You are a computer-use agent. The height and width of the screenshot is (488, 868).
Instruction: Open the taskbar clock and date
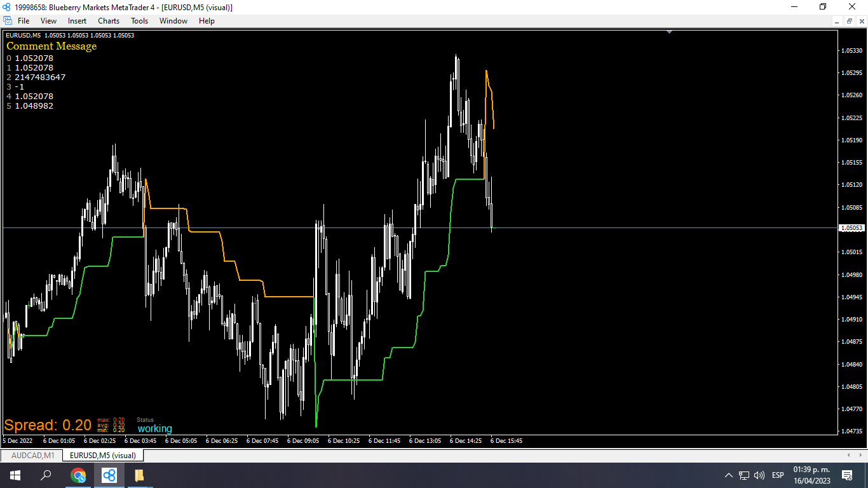(811, 475)
